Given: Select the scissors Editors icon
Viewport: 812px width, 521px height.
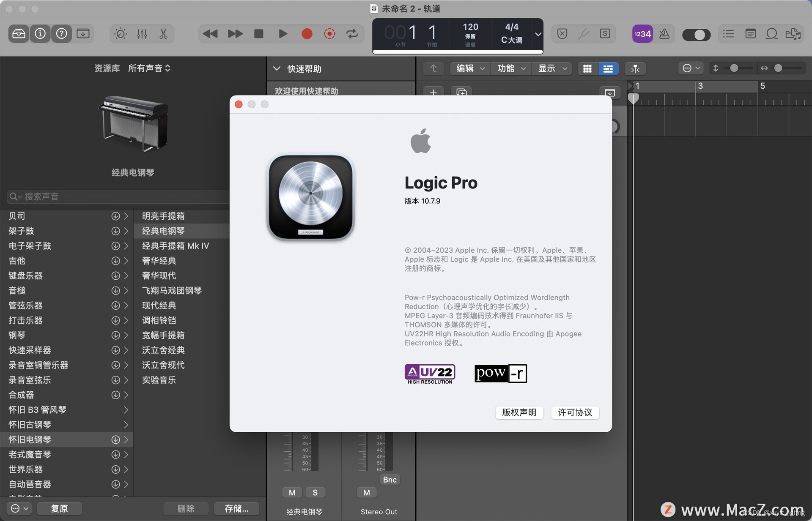Looking at the screenshot, I should (163, 34).
